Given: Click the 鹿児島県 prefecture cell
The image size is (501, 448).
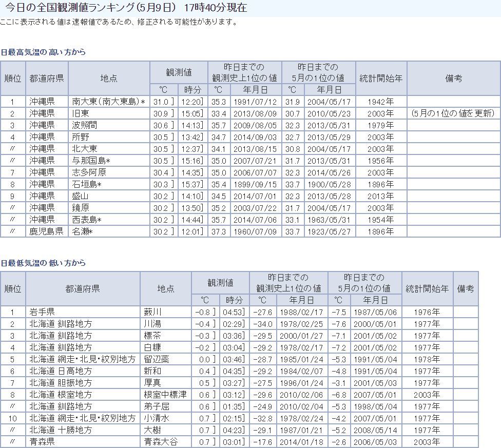Looking at the screenshot, I should click(x=46, y=231).
